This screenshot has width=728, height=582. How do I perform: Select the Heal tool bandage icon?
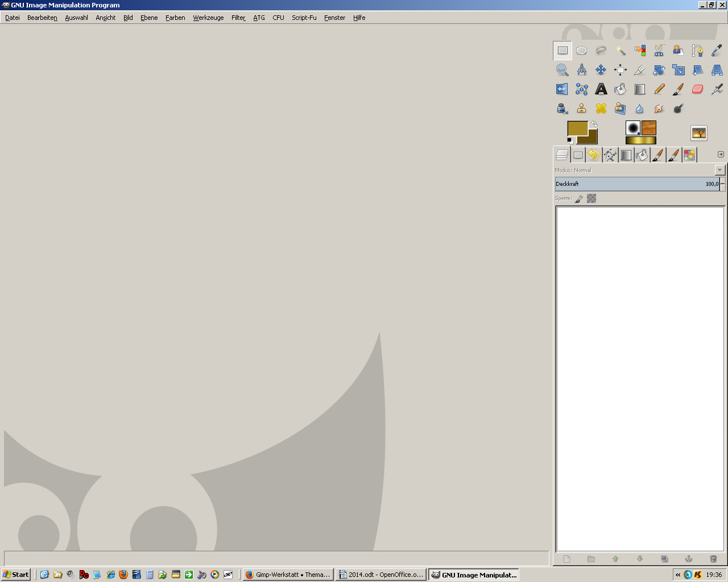601,109
